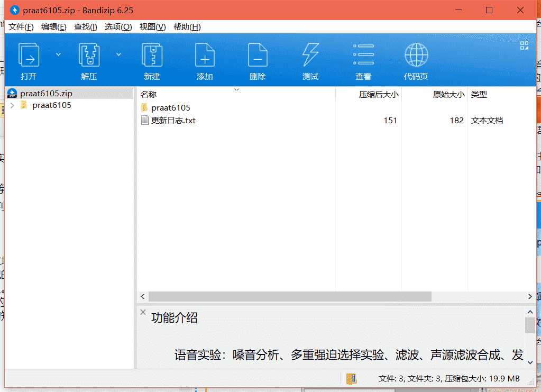Sort by 原始大小 column header
The width and height of the screenshot is (541, 392).
click(448, 94)
